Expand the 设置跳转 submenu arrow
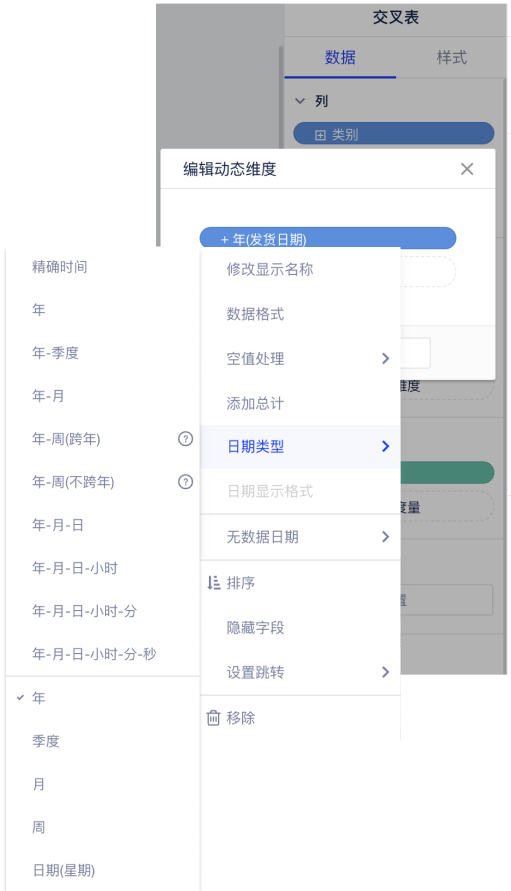 coord(385,672)
